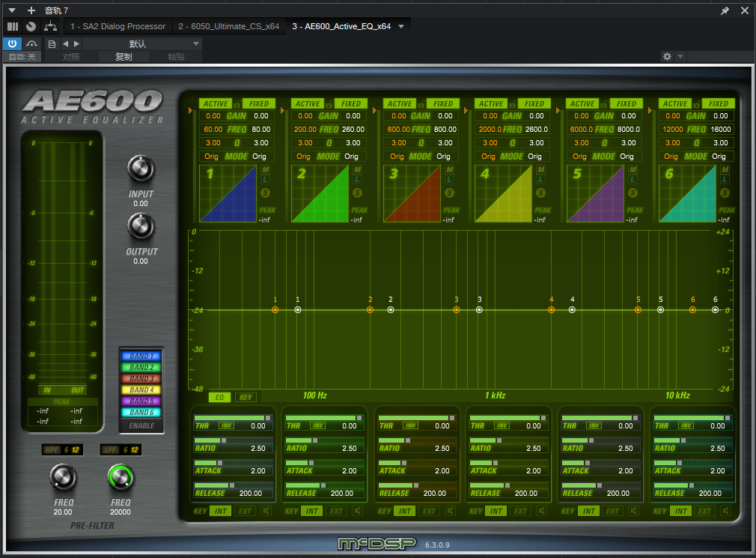The width and height of the screenshot is (756, 558).
Task: Toggle the BAND 6 enable button
Action: pyautogui.click(x=141, y=413)
